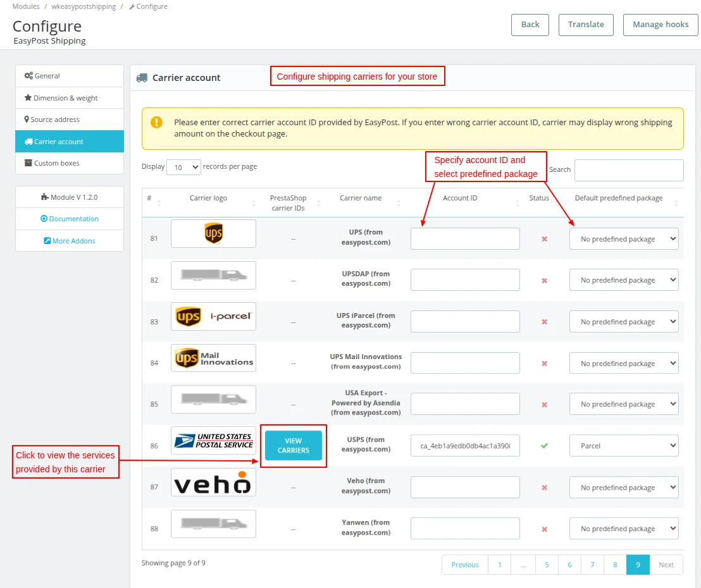Open the wkeasypostshipping breadcrumb link
The height and width of the screenshot is (588, 701).
83,6
